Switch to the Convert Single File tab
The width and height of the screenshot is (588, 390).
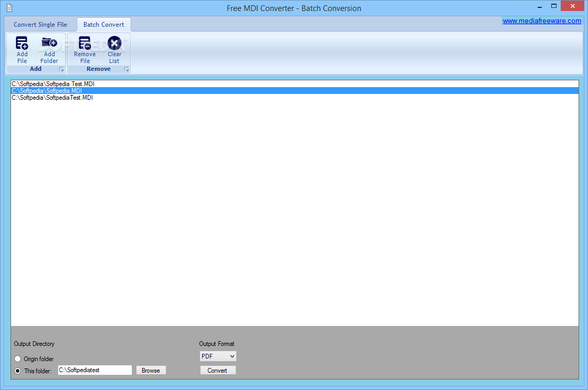pos(40,24)
